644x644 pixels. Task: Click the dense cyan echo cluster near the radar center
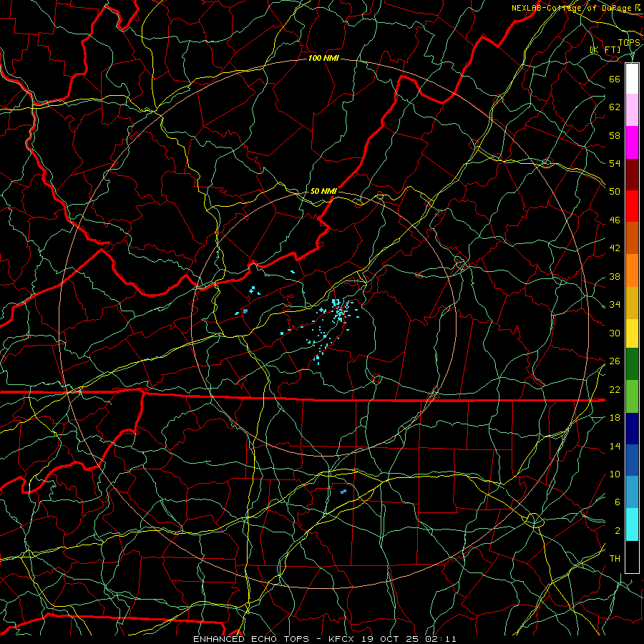pos(339,312)
